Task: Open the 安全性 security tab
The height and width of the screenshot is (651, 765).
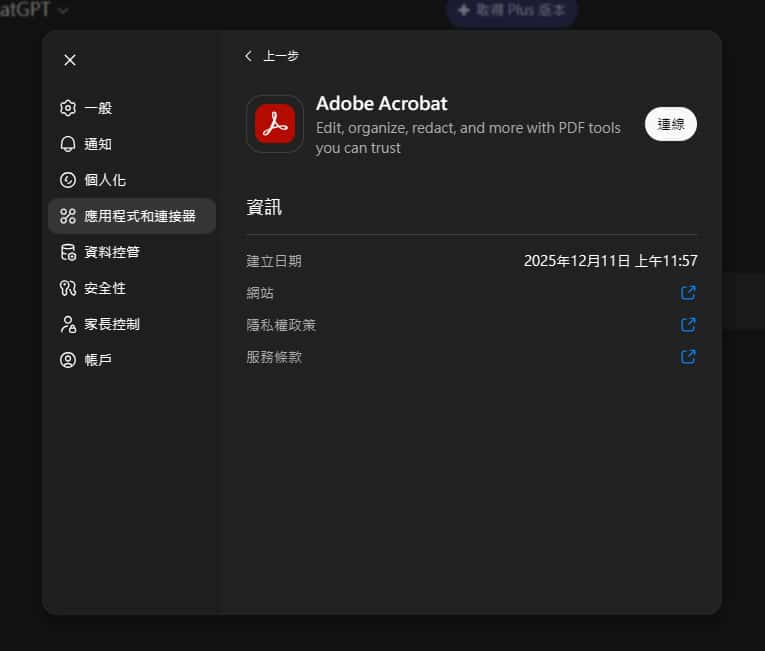Action: (132, 288)
